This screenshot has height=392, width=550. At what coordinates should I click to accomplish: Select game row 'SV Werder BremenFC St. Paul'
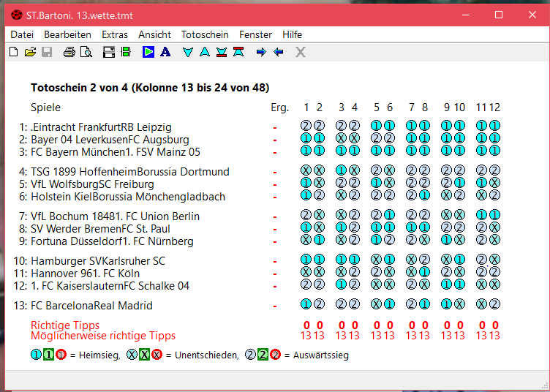pyautogui.click(x=100, y=229)
